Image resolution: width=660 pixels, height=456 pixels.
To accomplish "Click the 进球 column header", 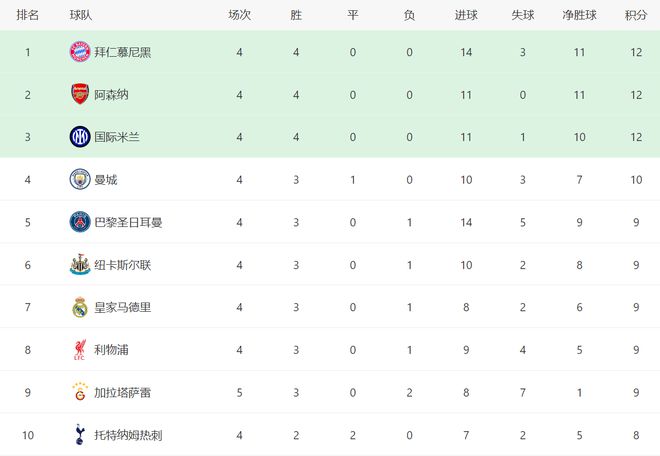I will 465,15.
